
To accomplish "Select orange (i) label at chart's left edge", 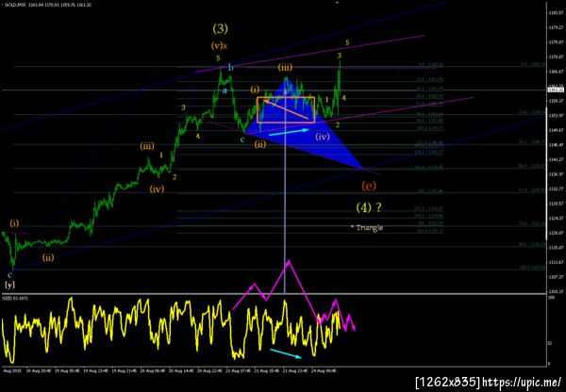I will point(14,223).
